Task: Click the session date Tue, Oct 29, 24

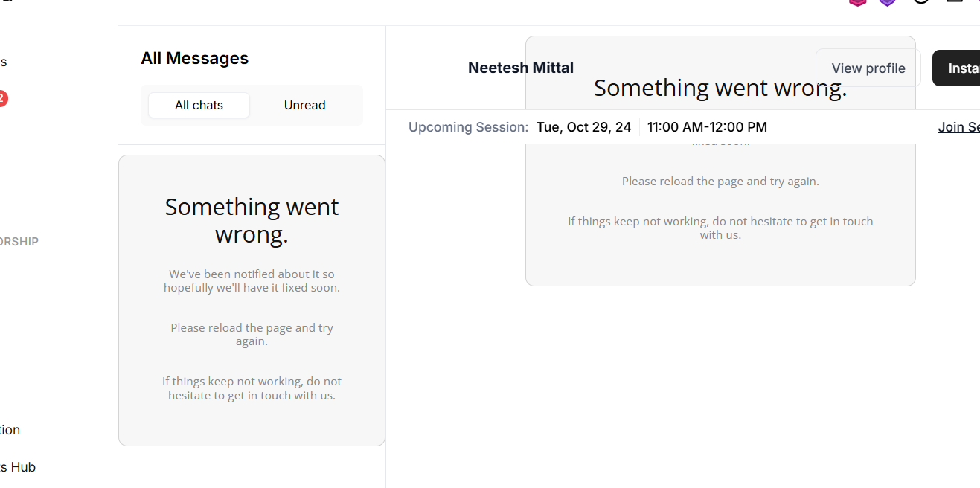Action: click(583, 127)
